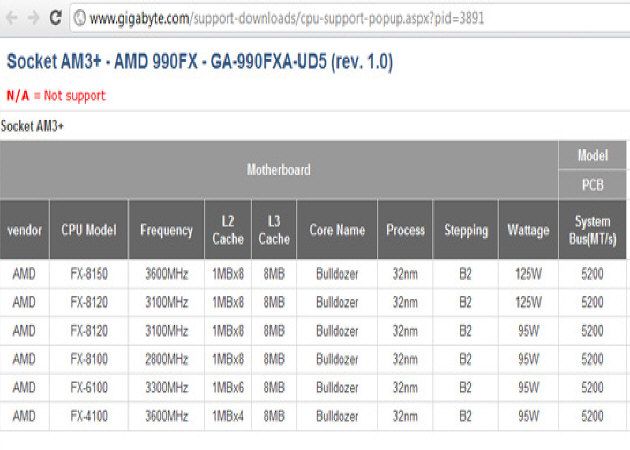Open site info via the globe icon
The height and width of the screenshot is (450, 630).
[79, 18]
